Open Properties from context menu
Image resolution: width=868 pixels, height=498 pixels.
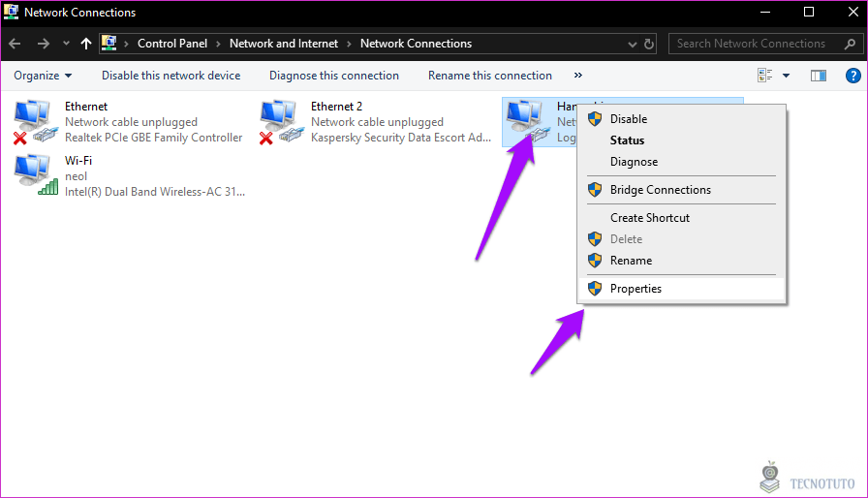(681, 289)
